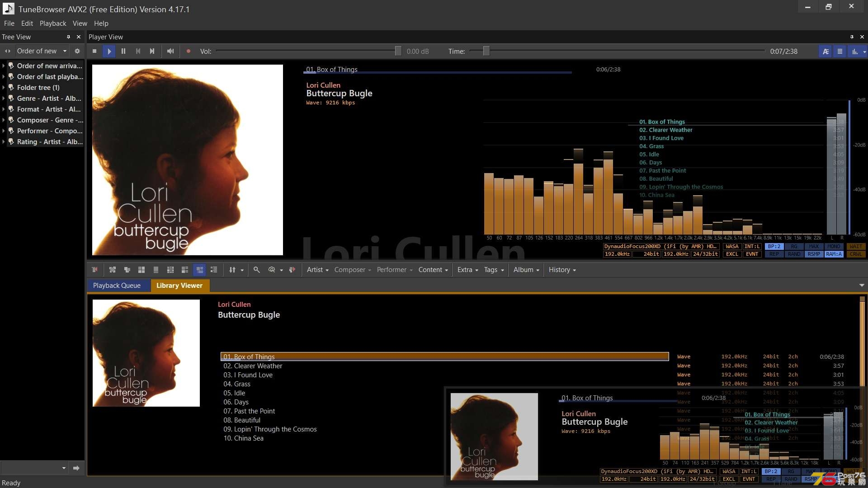Click the first red-marked library toolbar icon

click(x=94, y=270)
